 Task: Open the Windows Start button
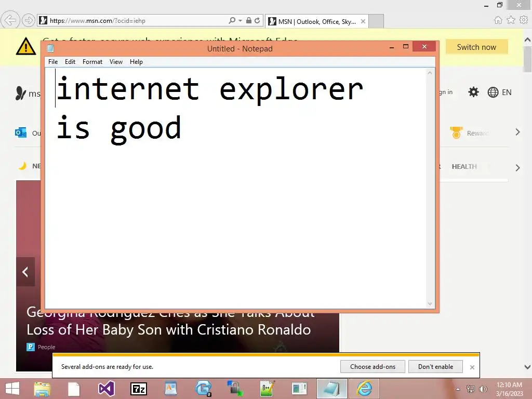tap(12, 389)
